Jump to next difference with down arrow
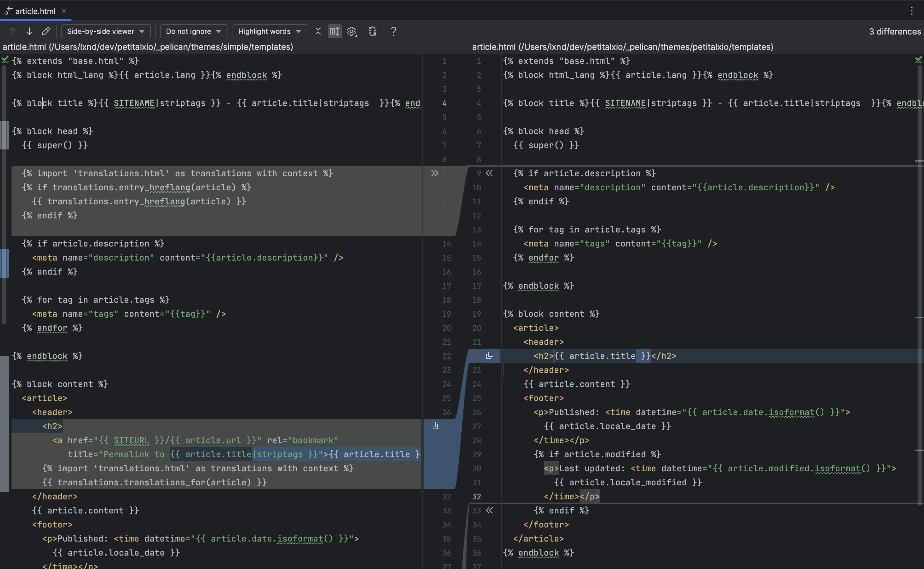 click(29, 31)
